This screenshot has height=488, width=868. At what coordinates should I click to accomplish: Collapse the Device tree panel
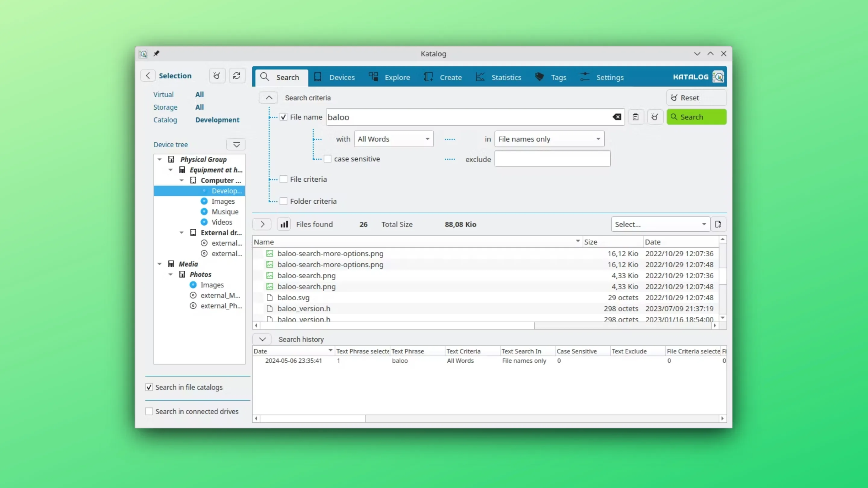tap(236, 144)
